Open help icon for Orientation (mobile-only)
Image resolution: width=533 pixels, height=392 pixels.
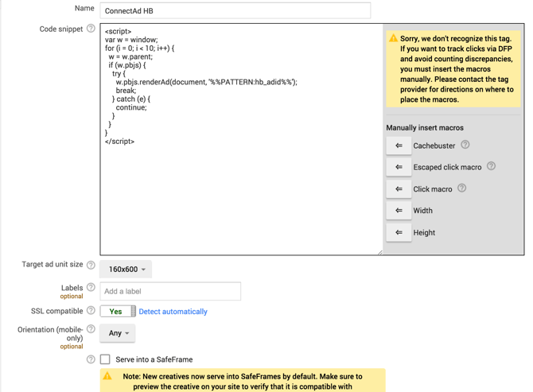91,329
